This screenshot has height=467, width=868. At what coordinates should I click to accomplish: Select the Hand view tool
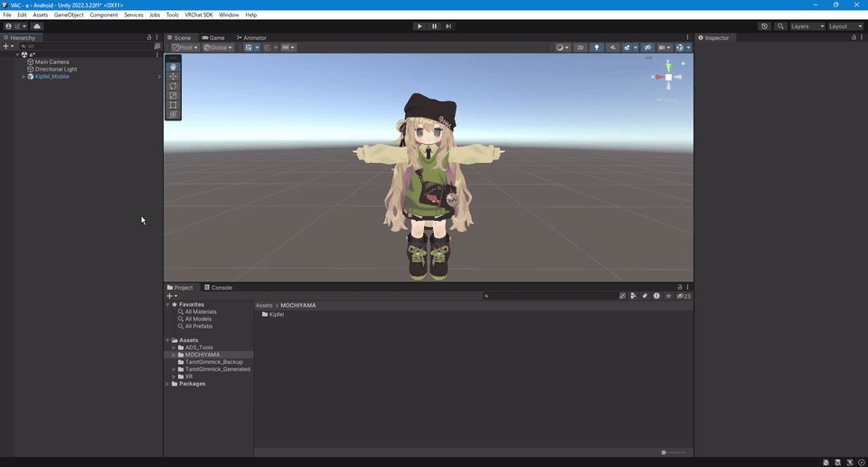174,66
